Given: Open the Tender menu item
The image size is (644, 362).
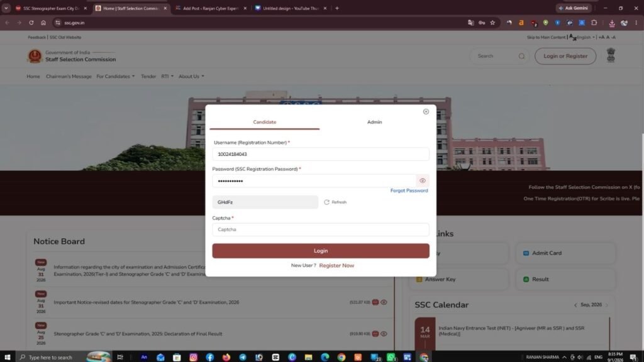Looking at the screenshot, I should 148,76.
